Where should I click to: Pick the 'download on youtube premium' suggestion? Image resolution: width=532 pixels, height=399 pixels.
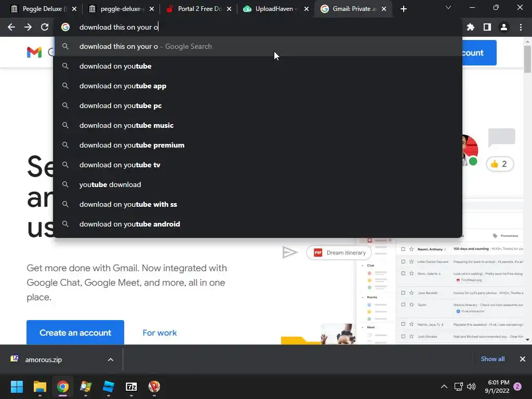tap(258, 145)
